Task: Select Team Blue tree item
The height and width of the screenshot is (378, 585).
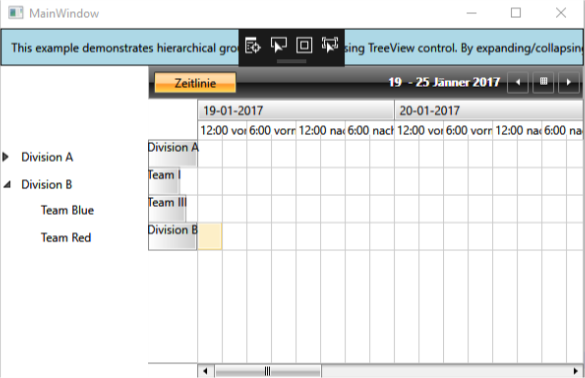Action: click(x=67, y=210)
